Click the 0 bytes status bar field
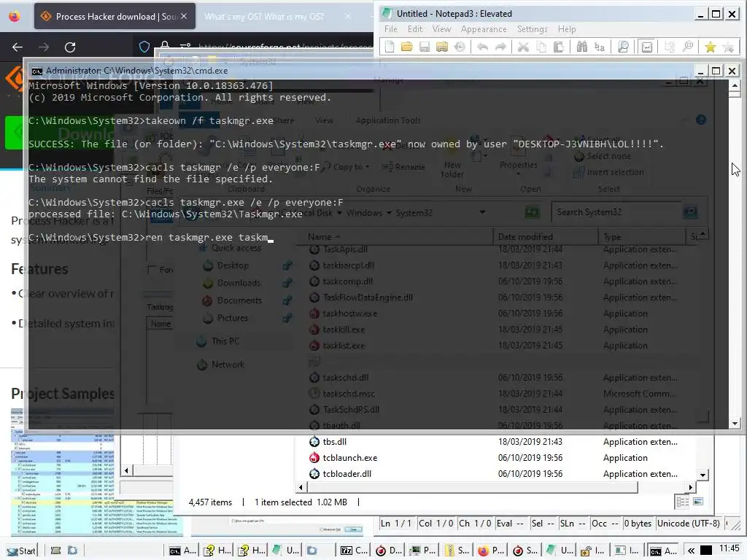747x560 pixels. tap(638, 524)
